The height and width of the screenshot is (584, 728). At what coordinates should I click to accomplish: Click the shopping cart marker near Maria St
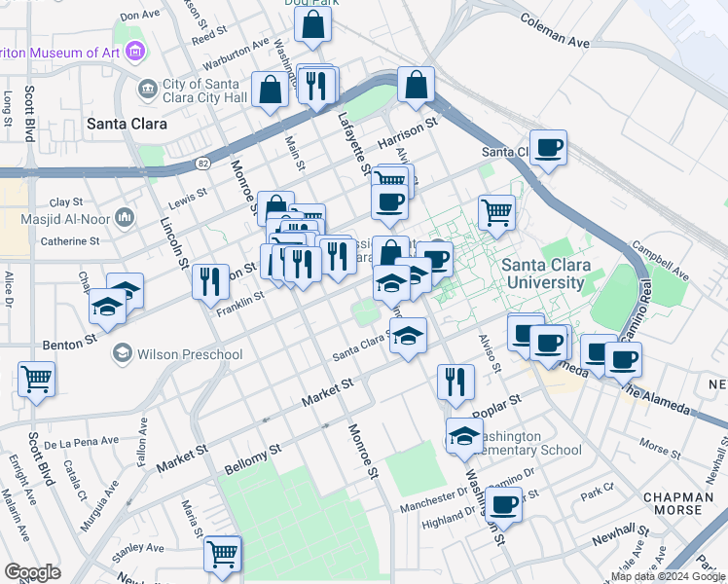coord(223,557)
